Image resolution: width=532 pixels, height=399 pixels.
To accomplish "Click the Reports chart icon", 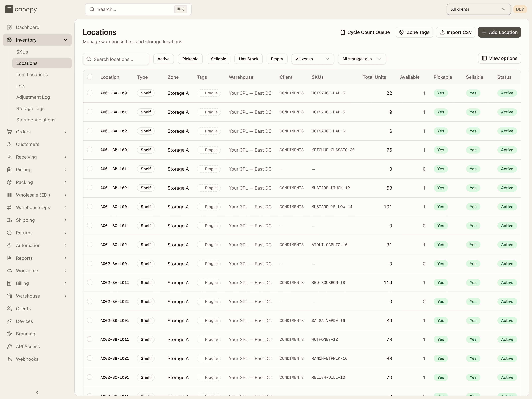I will (9, 258).
